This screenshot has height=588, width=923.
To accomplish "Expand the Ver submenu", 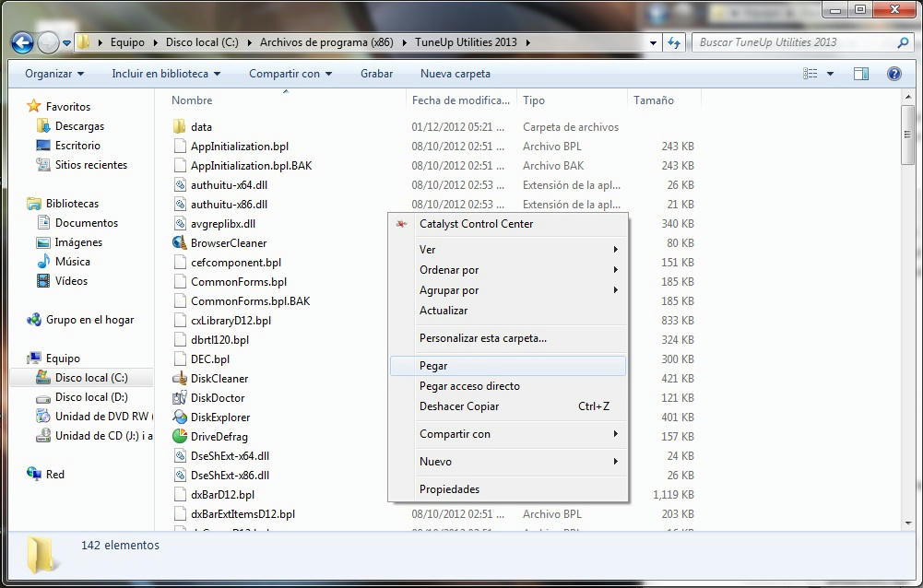I will [508, 250].
